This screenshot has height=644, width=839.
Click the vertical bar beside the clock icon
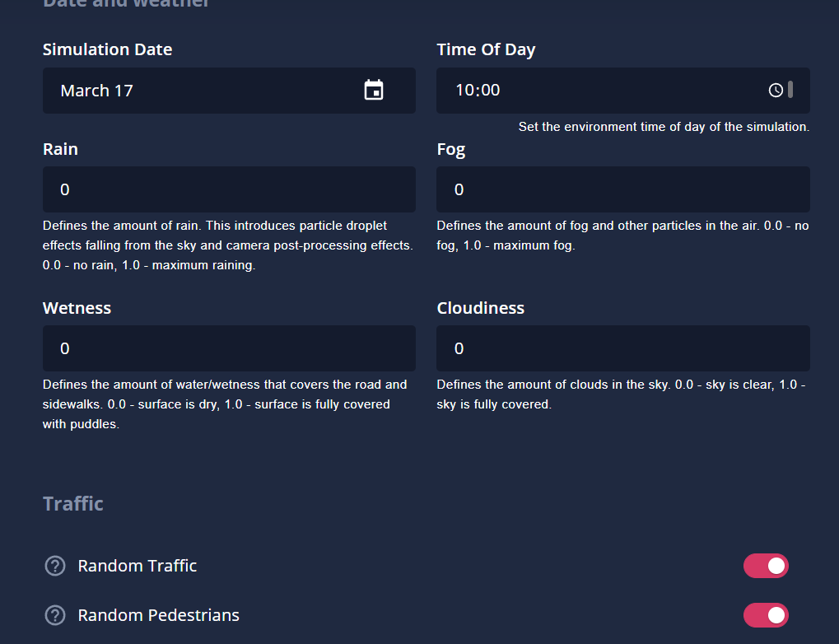tap(790, 90)
